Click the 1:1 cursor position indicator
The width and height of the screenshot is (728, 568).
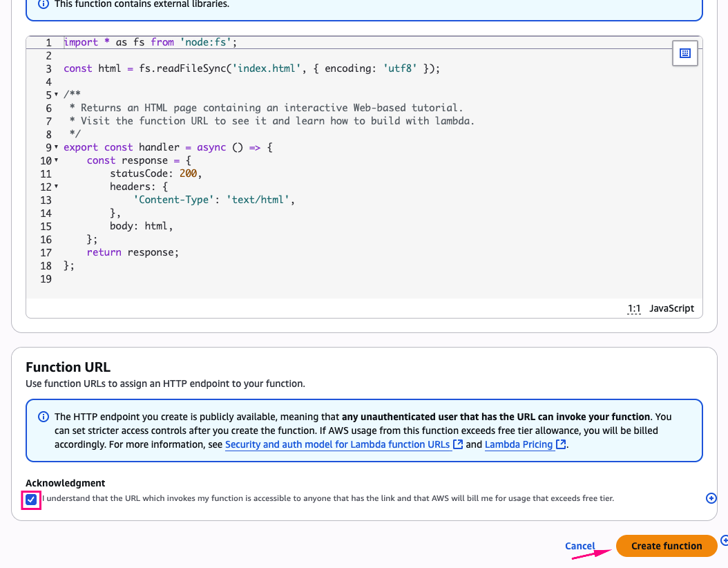pos(633,308)
